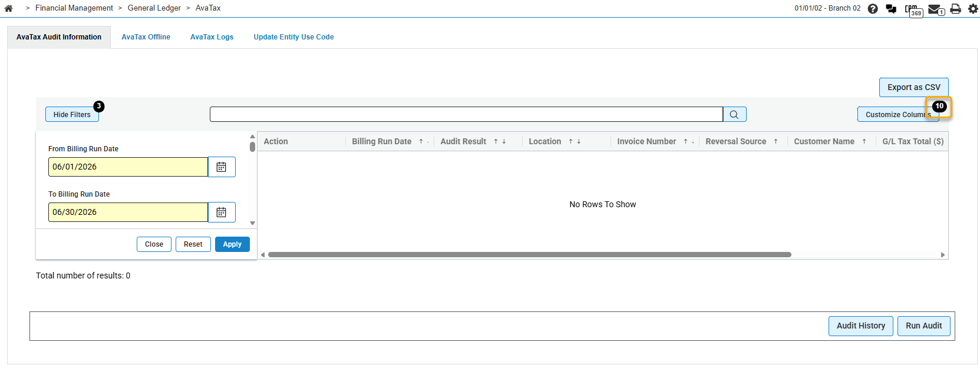Sort descending arrow on Audit Result column
Image resolution: width=980 pixels, height=385 pixels.
click(x=504, y=141)
